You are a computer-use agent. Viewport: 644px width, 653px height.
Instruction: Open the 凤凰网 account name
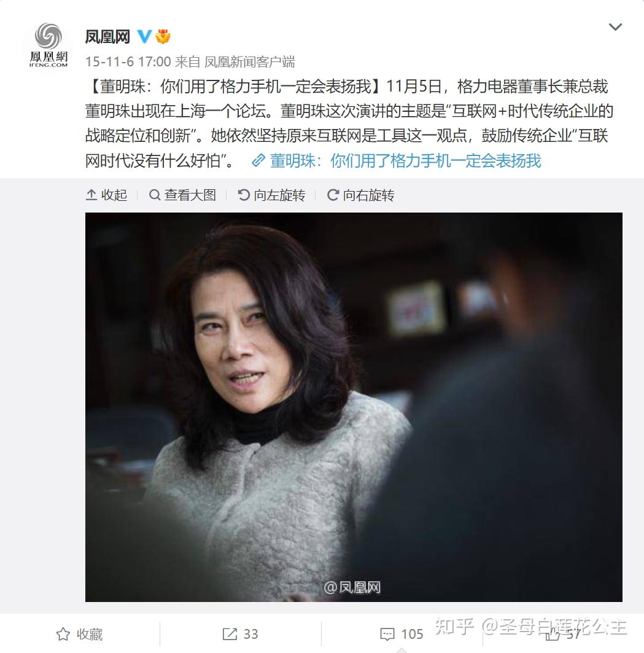(x=107, y=37)
